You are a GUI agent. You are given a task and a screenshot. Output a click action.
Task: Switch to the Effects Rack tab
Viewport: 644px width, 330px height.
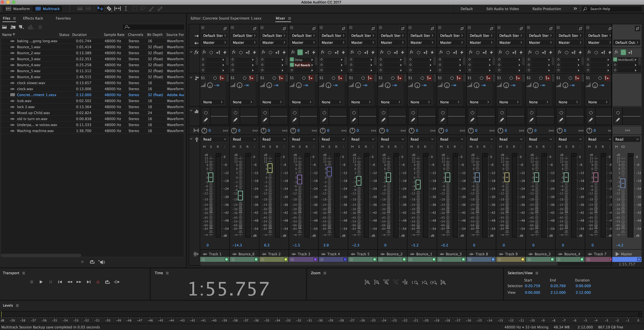tap(33, 18)
